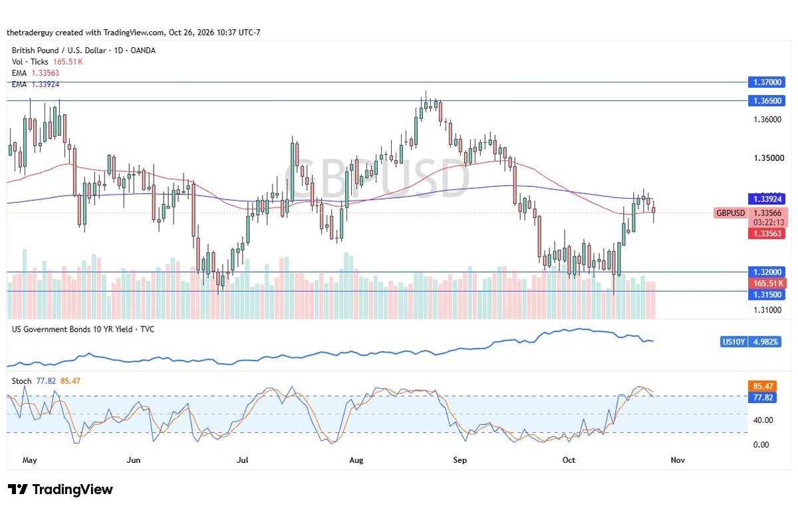Click the Jul label on the time axis
The image size is (798, 532).
coord(242,460)
